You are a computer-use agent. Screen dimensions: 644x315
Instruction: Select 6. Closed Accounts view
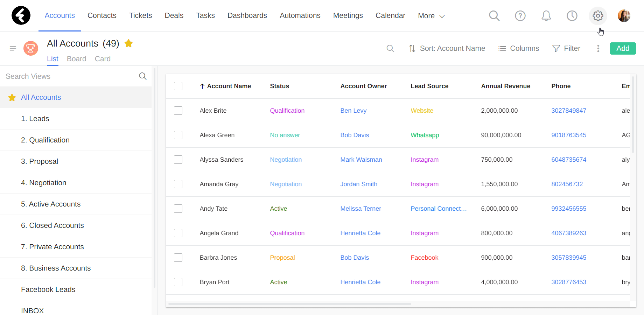click(76, 225)
